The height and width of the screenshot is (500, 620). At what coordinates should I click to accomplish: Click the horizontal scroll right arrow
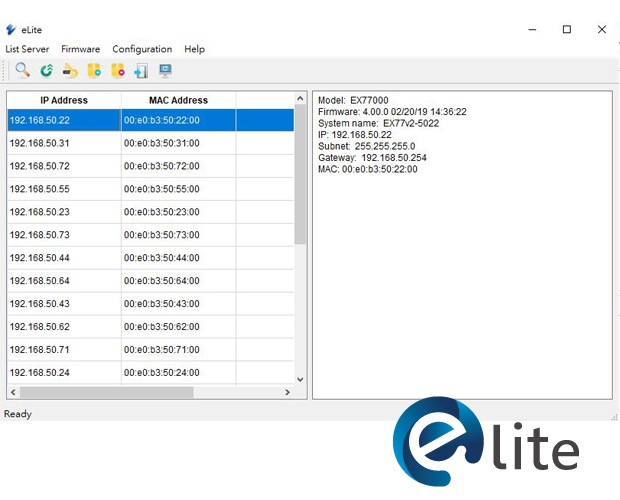[x=287, y=392]
